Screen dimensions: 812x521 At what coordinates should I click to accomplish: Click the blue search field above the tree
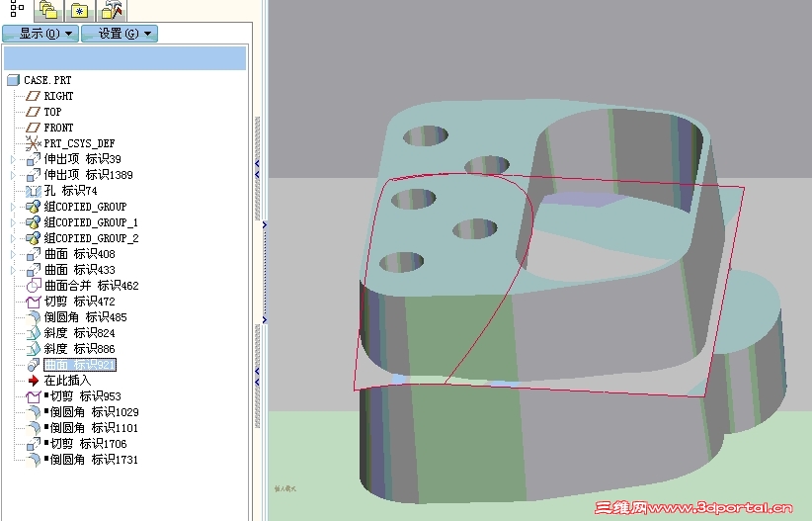click(x=124, y=57)
